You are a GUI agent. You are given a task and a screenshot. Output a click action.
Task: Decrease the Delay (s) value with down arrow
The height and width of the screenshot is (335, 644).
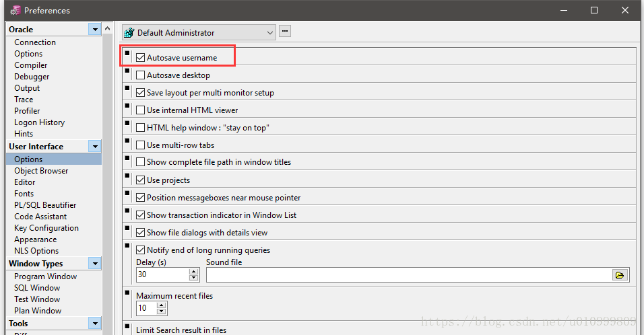point(194,278)
